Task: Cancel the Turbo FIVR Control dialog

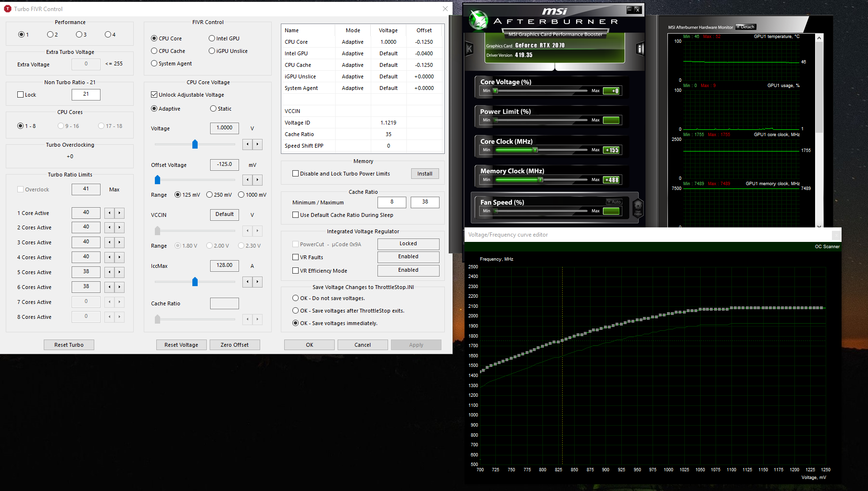Action: pos(363,345)
